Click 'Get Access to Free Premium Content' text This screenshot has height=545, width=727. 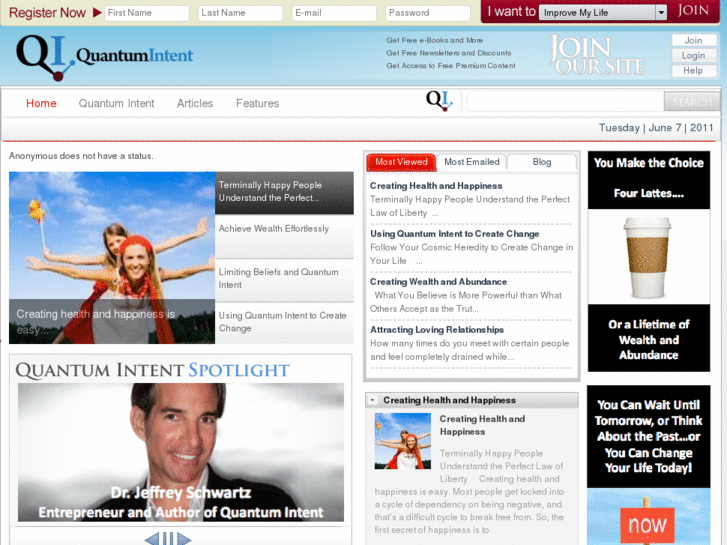[451, 66]
